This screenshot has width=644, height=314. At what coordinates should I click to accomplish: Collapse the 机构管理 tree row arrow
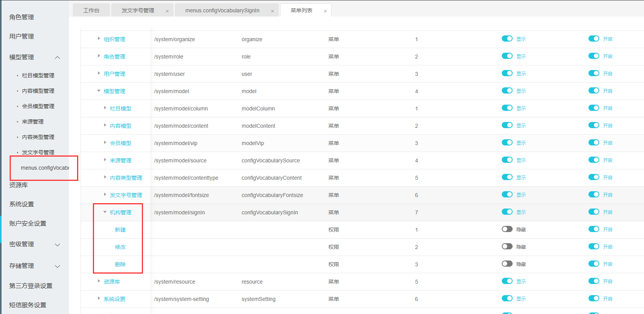pyautogui.click(x=105, y=212)
